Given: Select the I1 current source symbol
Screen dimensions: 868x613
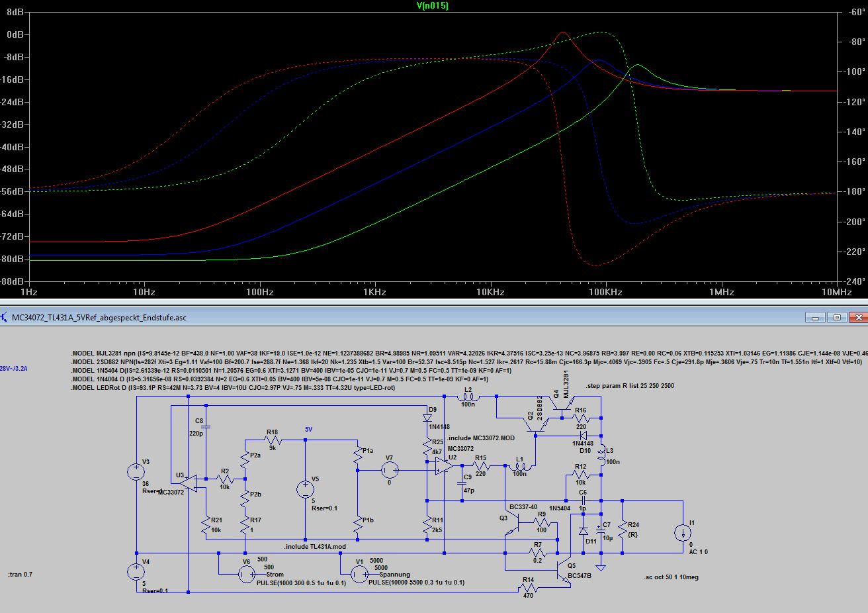Looking at the screenshot, I should (x=683, y=533).
